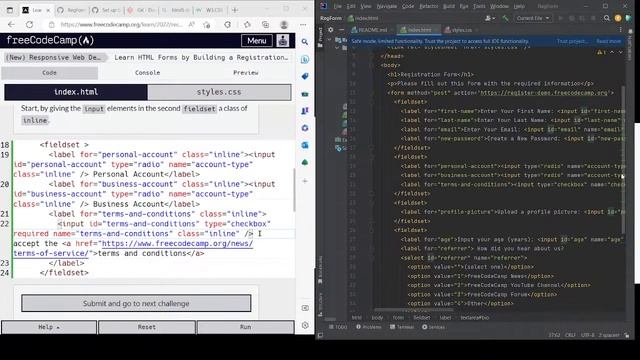Image resolution: width=640 pixels, height=360 pixels.
Task: Open the IDE user account dropdown
Action: (489, 18)
